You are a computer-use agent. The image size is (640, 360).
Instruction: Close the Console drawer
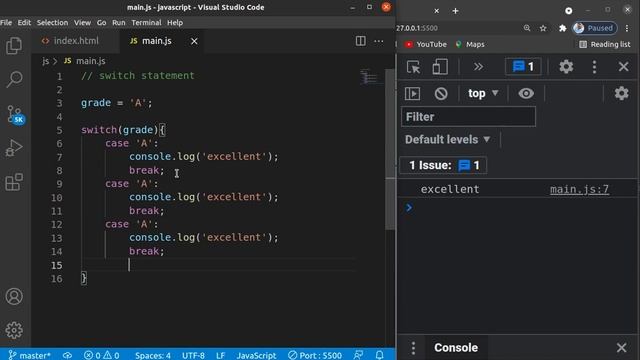click(x=621, y=348)
